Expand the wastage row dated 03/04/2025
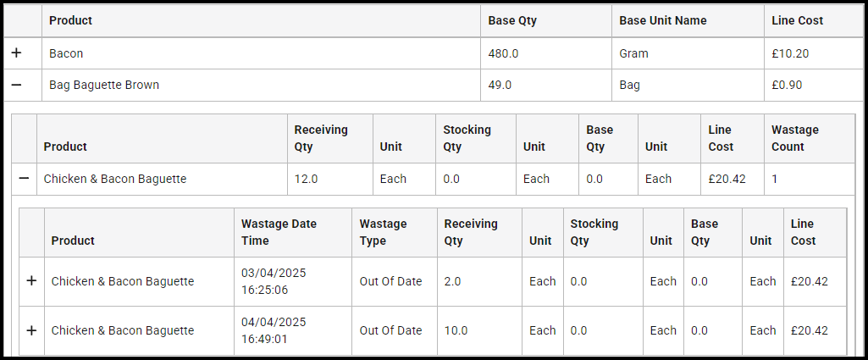The height and width of the screenshot is (360, 868). [32, 281]
